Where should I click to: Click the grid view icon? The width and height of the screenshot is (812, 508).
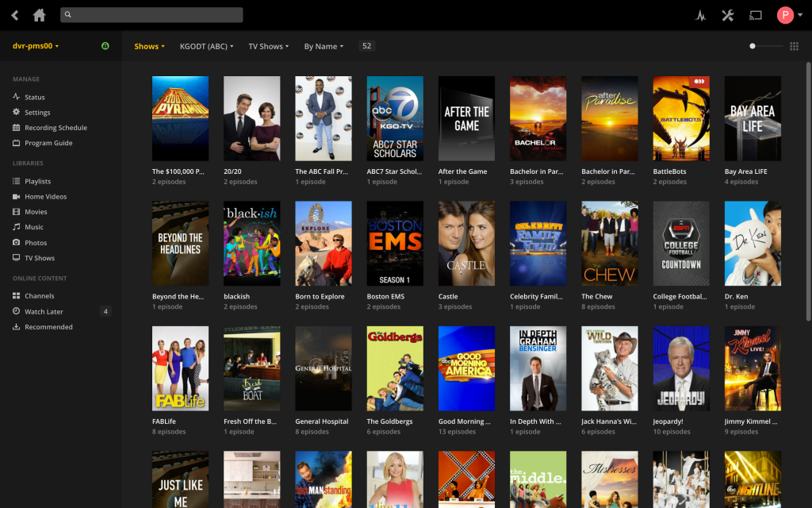794,46
